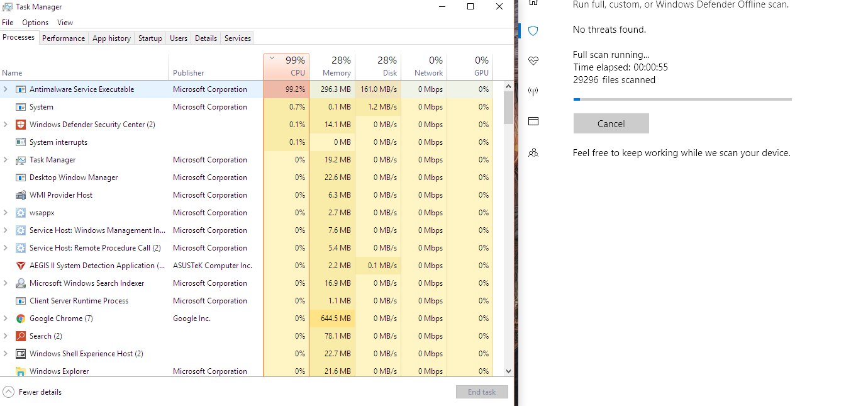This screenshot has height=406, width=868.
Task: Click the System process icon
Action: pyautogui.click(x=20, y=107)
